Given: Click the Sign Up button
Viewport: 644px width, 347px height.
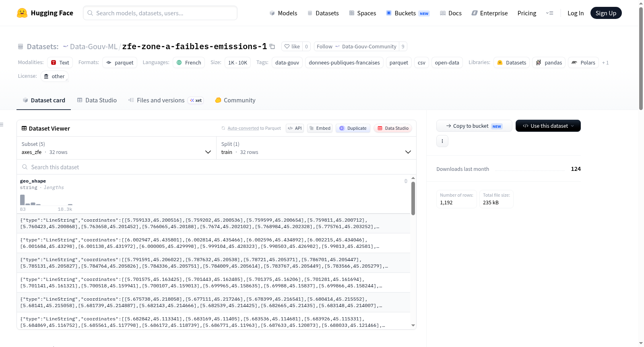Looking at the screenshot, I should coord(606,13).
